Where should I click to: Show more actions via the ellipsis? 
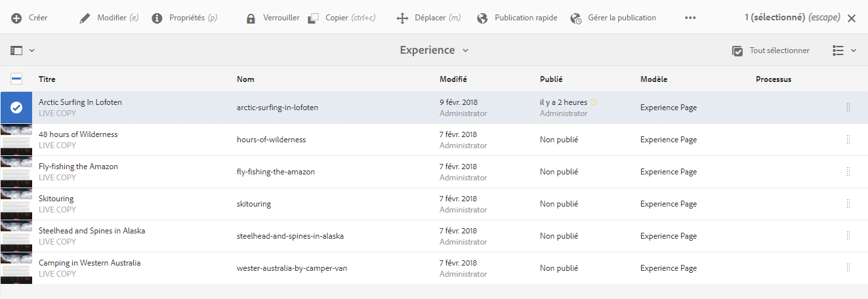click(x=690, y=18)
